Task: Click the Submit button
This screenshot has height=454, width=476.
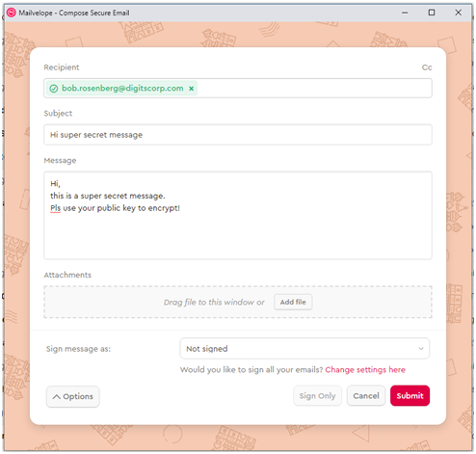Action: [x=410, y=396]
